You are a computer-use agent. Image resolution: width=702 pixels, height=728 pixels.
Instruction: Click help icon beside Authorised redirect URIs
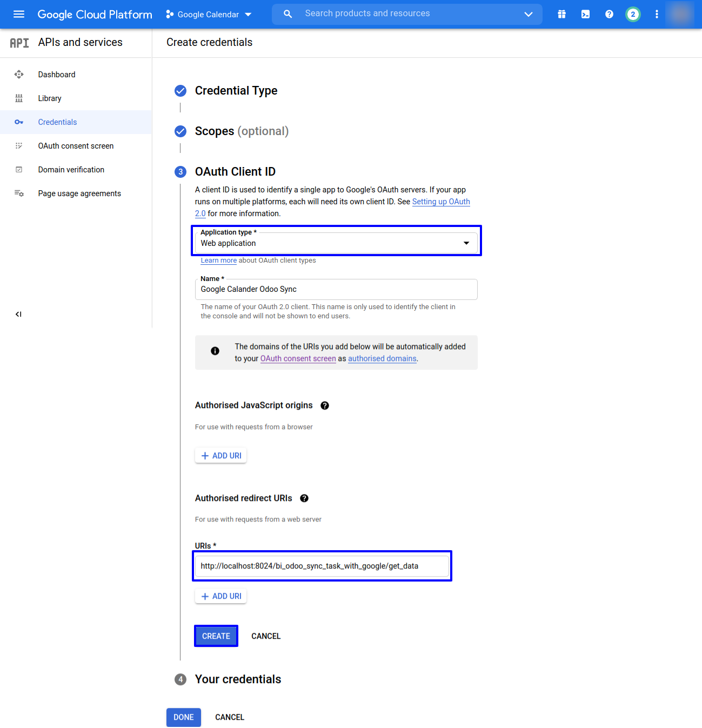click(304, 498)
